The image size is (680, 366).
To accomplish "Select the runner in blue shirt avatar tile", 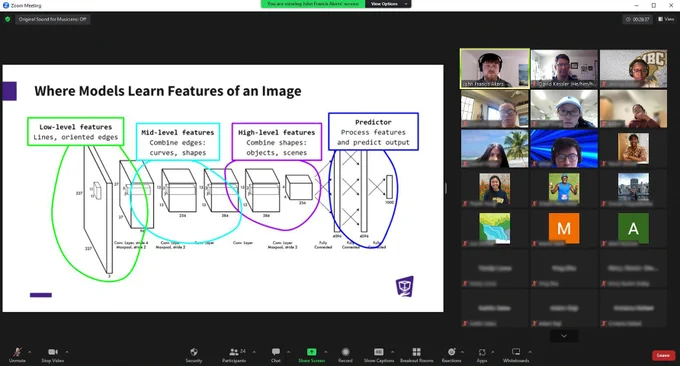I will (x=564, y=188).
